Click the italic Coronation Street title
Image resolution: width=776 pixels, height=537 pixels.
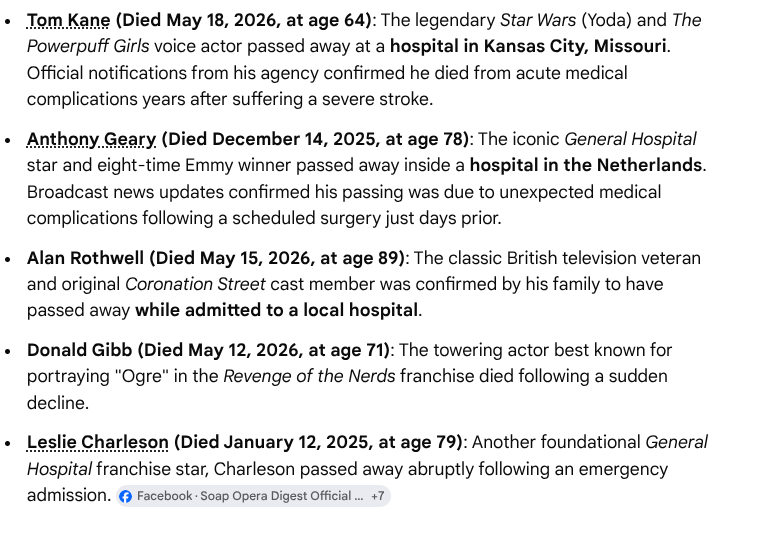pyautogui.click(x=195, y=284)
